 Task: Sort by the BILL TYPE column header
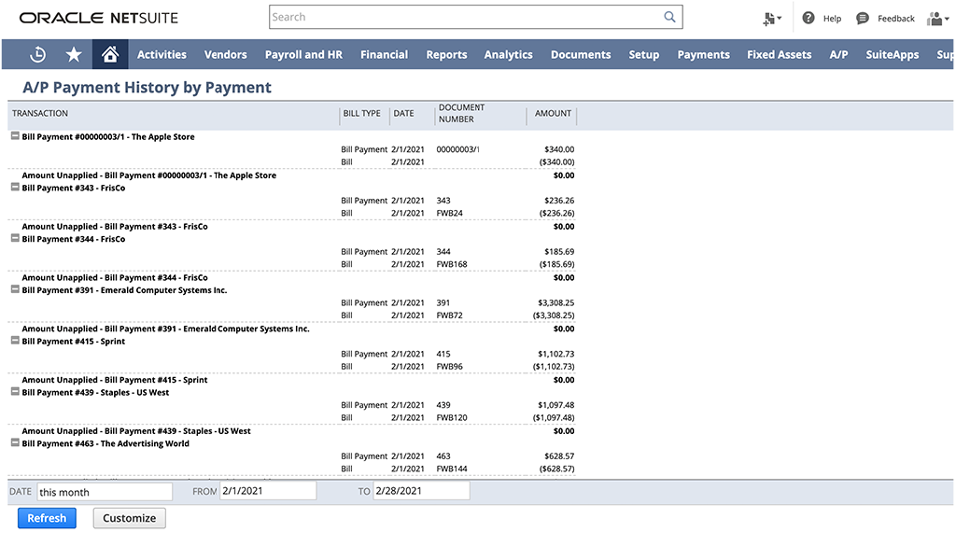click(x=362, y=113)
